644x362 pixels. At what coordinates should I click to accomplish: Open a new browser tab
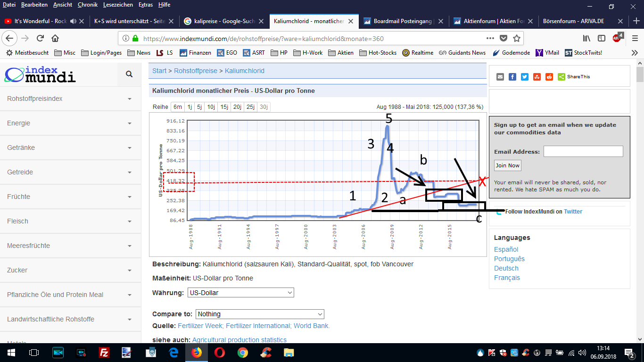click(635, 21)
